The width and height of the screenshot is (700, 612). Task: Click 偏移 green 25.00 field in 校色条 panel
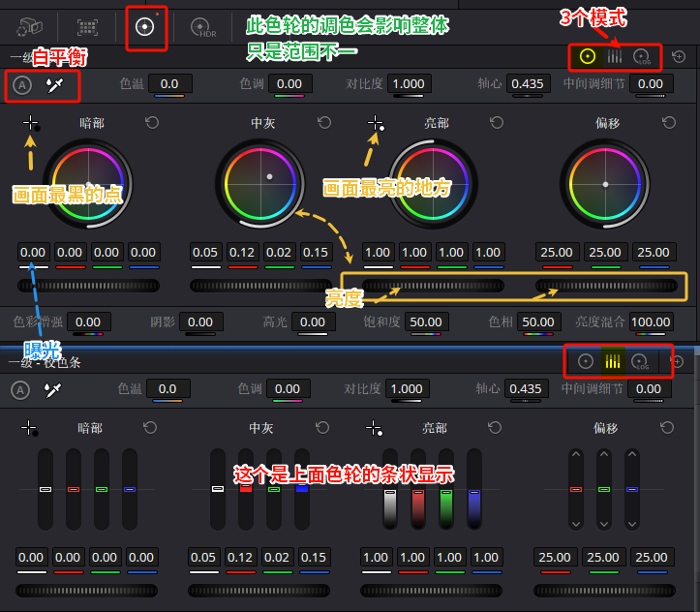603,558
